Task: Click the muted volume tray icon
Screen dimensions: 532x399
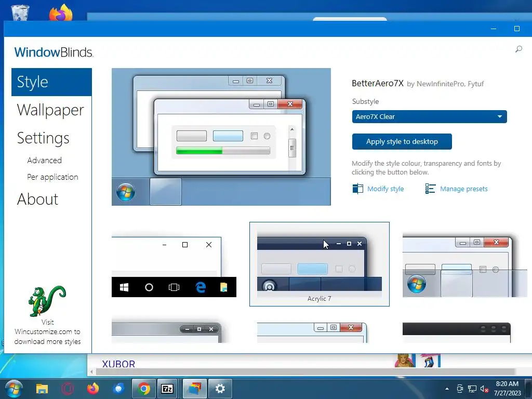Action: coord(485,389)
